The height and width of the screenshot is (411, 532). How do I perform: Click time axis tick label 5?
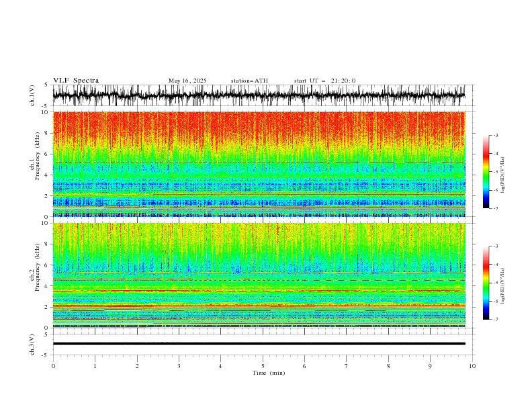pyautogui.click(x=263, y=366)
